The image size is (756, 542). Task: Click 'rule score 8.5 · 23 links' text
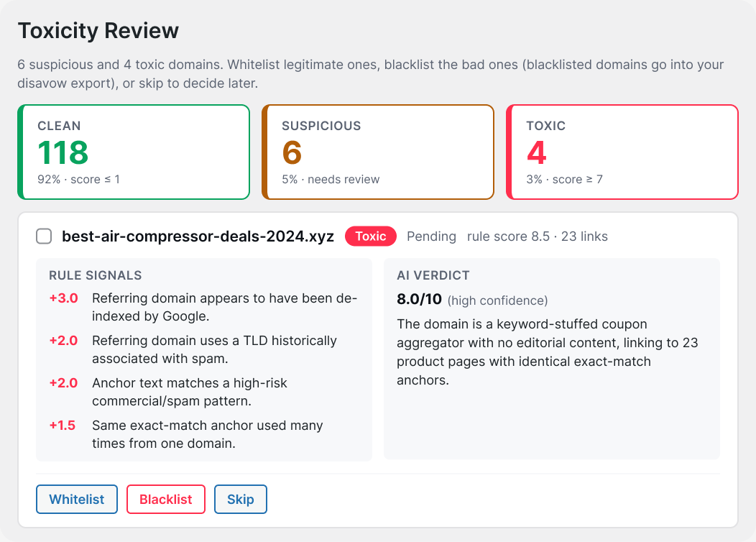pyautogui.click(x=537, y=236)
